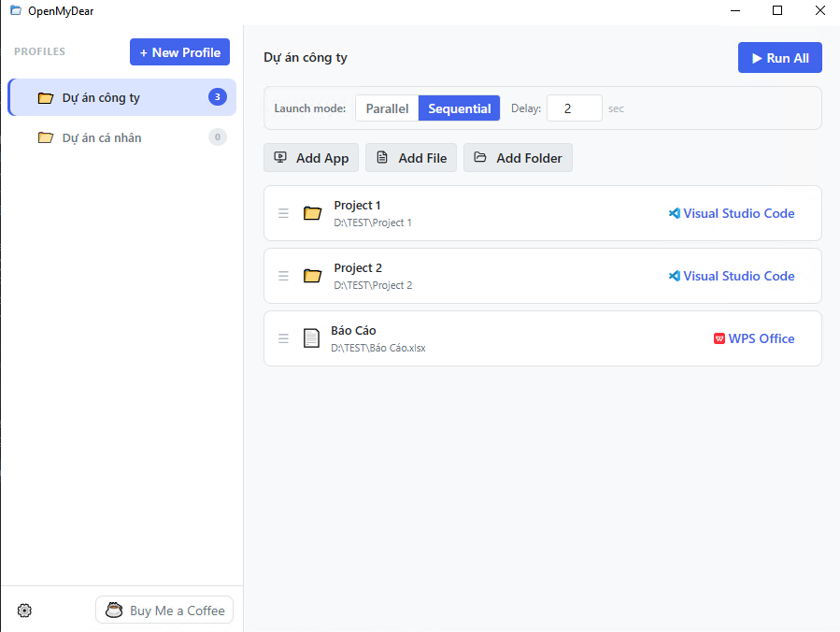The width and height of the screenshot is (840, 632).
Task: Click the Báo Cáo item name
Action: coord(353,331)
